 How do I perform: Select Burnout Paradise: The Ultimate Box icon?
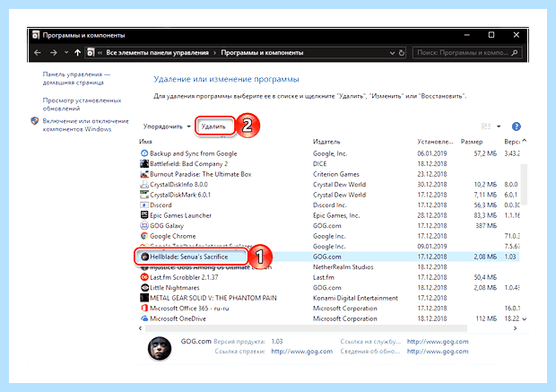[x=144, y=174]
